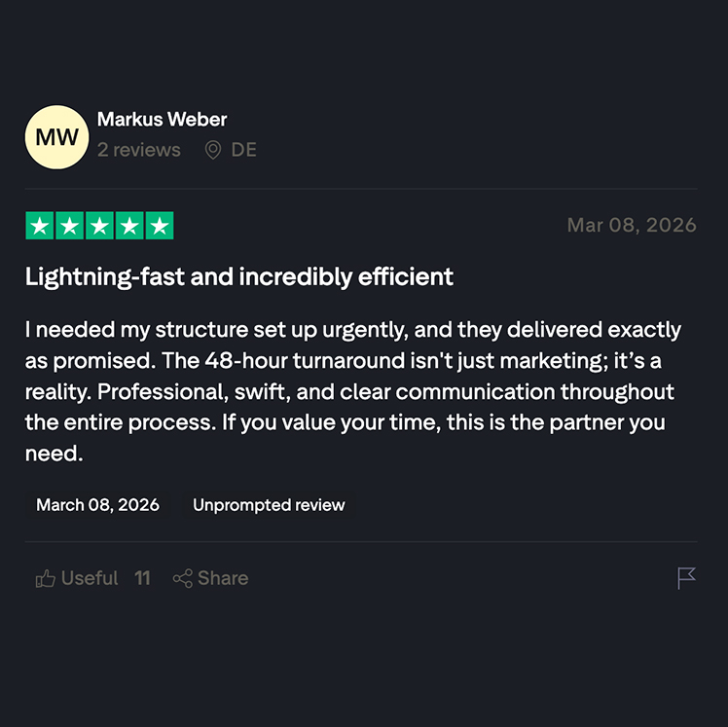Screen dimensions: 728x727
Task: Open the 'Lightning-fast and incredibly efficient' review title
Action: point(239,276)
